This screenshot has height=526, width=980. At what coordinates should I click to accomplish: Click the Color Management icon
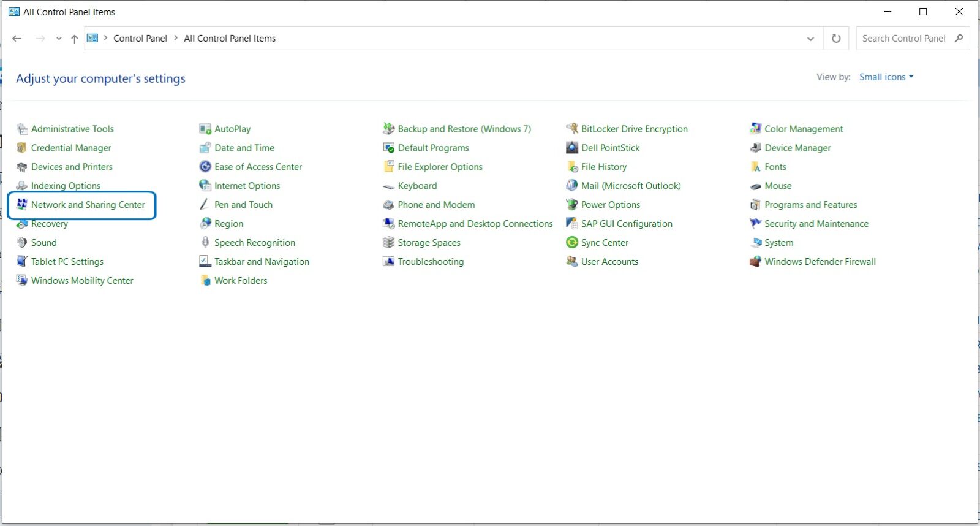(x=755, y=129)
